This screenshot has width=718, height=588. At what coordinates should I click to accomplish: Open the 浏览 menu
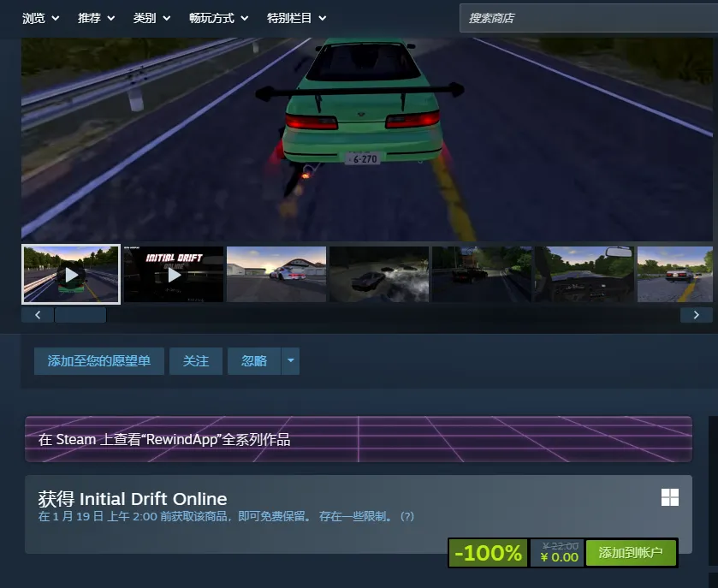(40, 18)
